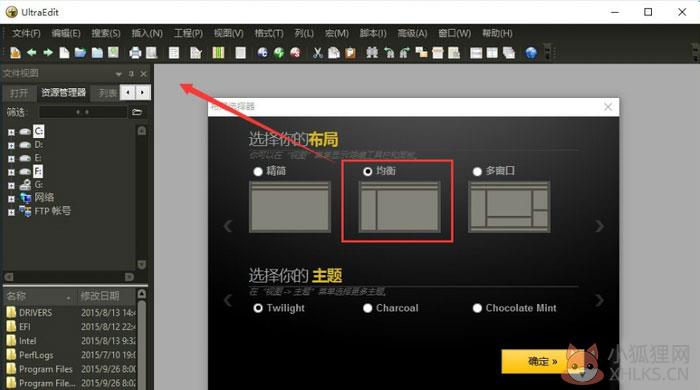Select the 多窗口 layout radio button
Screen dimensions: 700x390
click(x=477, y=171)
